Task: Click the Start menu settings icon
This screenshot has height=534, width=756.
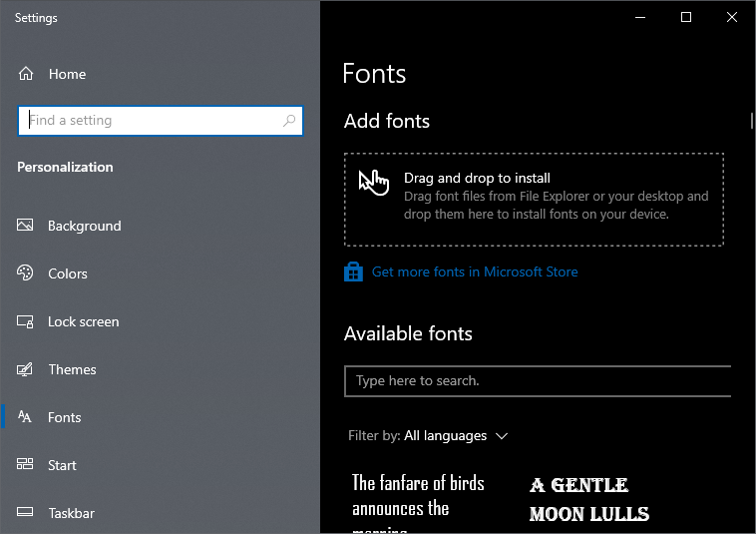Action: point(26,465)
